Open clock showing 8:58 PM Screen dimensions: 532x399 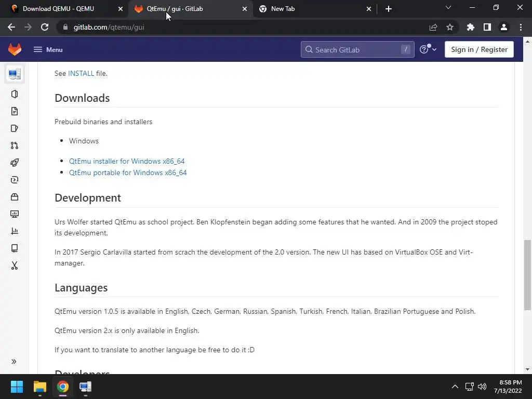pyautogui.click(x=508, y=387)
